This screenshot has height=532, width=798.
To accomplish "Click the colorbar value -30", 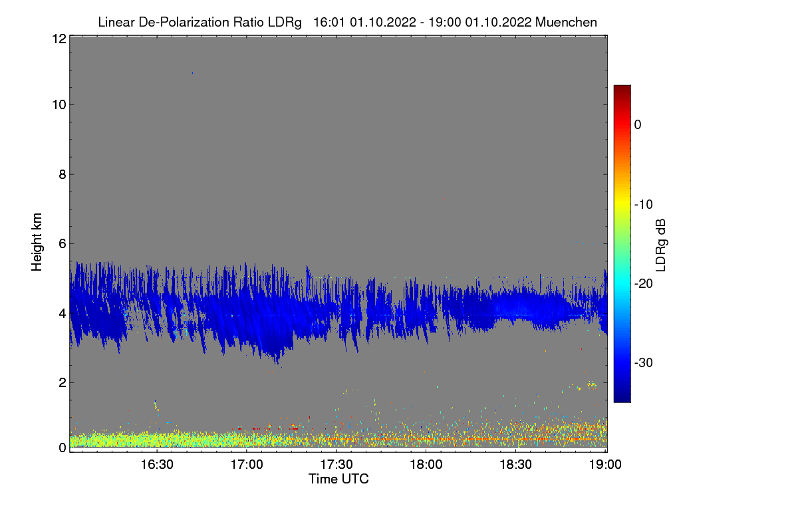I will point(644,363).
